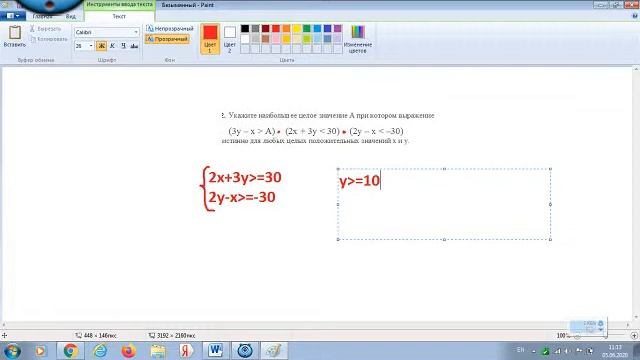Pick black from the palette
The height and width of the screenshot is (360, 640).
(x=245, y=28)
